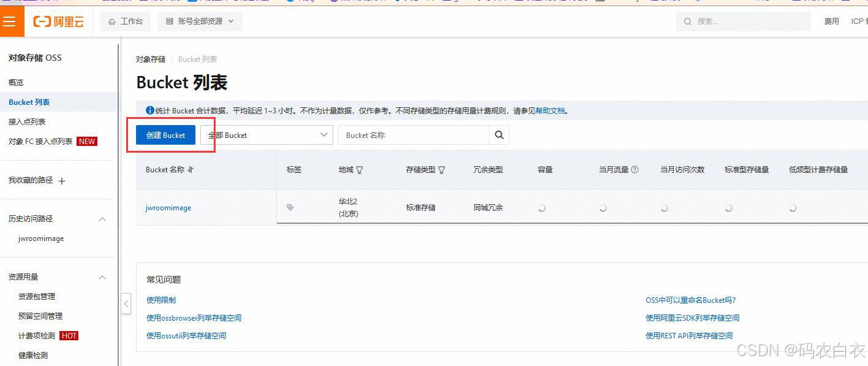
Task: Click the tag icon in jwroomimage row
Action: point(290,207)
